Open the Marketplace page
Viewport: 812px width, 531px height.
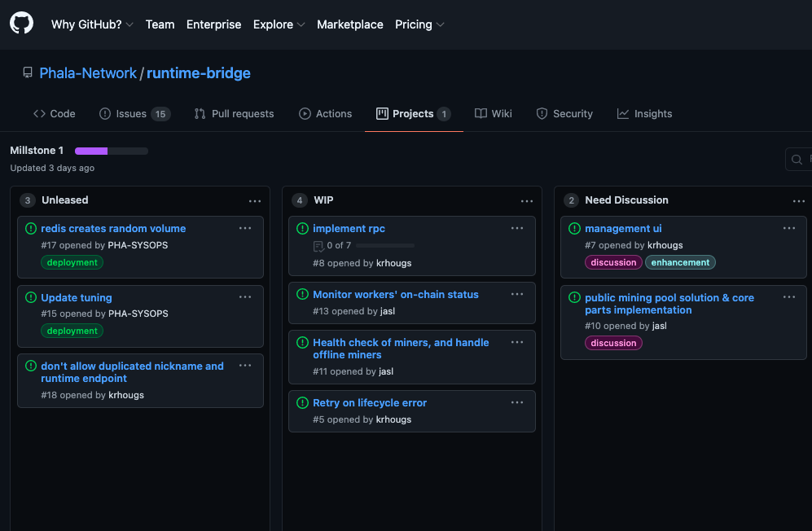350,24
